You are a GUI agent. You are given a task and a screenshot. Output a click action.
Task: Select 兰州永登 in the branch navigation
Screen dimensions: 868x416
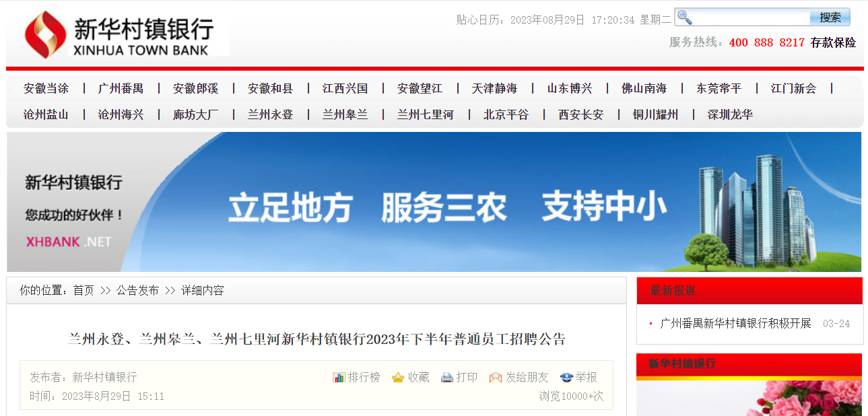270,114
